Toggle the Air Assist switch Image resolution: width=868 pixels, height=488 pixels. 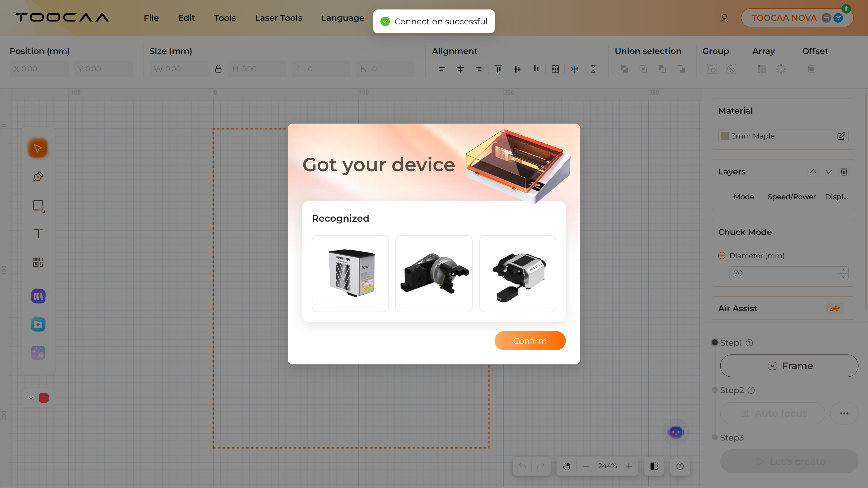coord(834,308)
